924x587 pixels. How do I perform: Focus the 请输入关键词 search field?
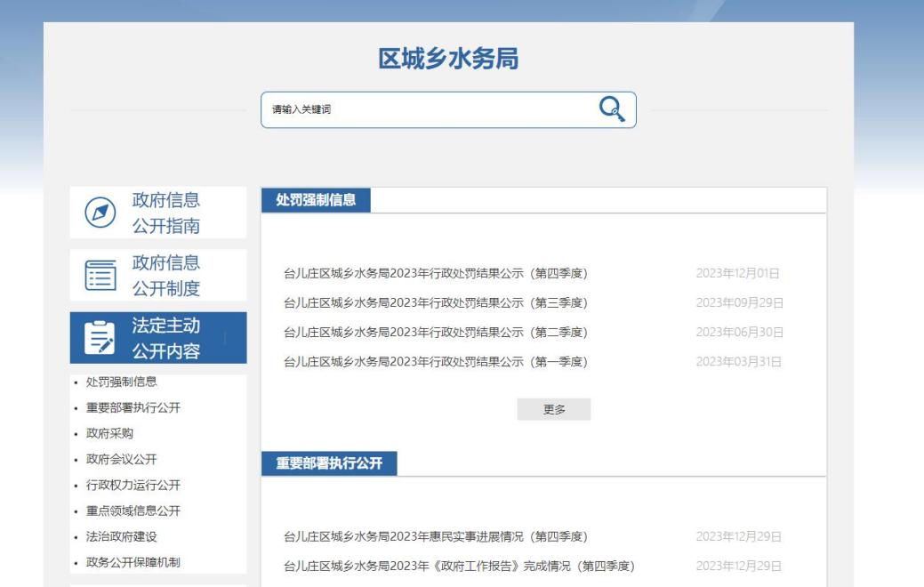(448, 109)
